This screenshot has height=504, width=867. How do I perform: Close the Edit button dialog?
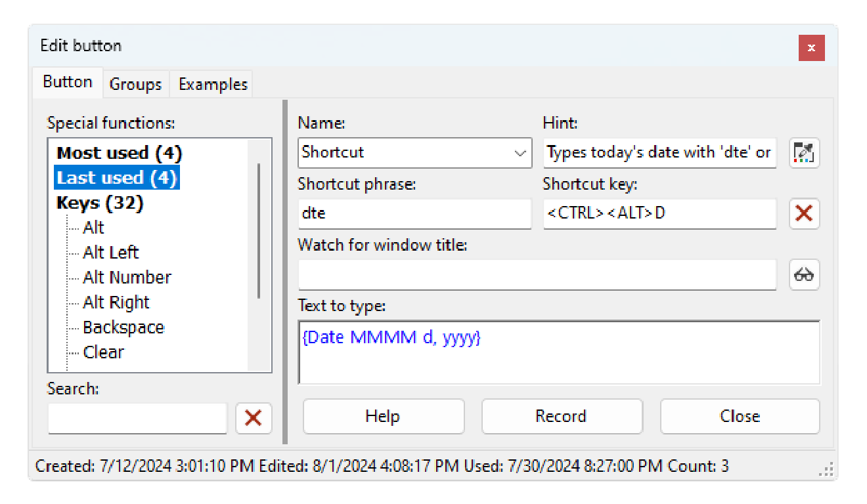pyautogui.click(x=811, y=48)
